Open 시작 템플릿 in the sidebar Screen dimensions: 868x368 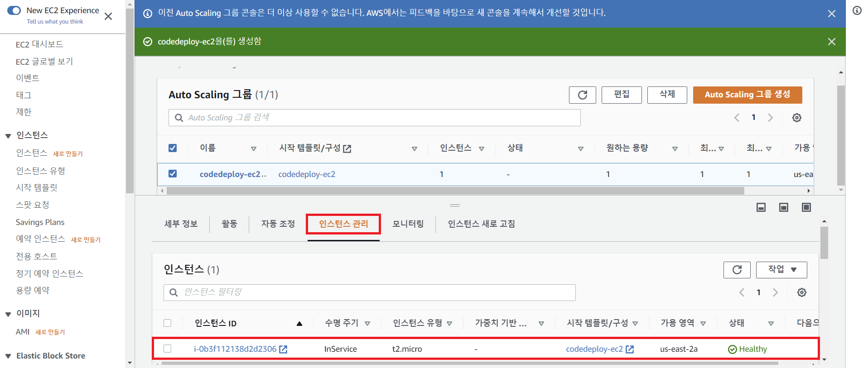click(x=37, y=187)
